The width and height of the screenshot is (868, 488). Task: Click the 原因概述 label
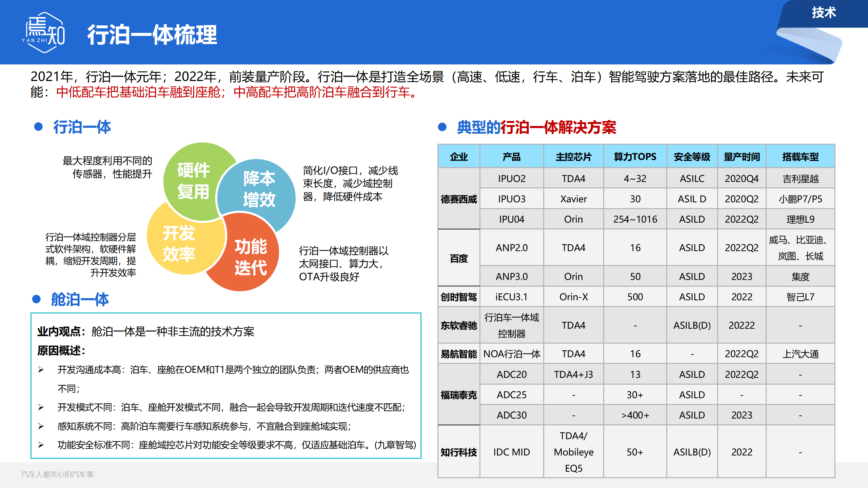(61, 350)
